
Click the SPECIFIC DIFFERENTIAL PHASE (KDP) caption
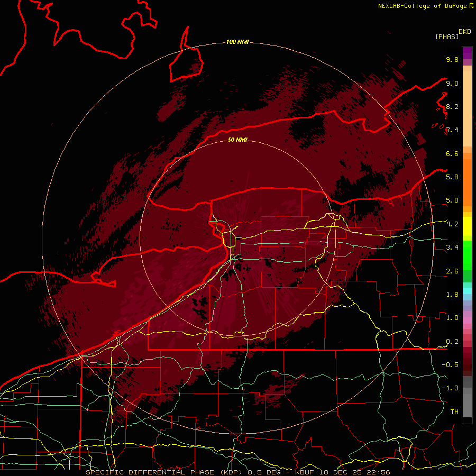pos(164,472)
